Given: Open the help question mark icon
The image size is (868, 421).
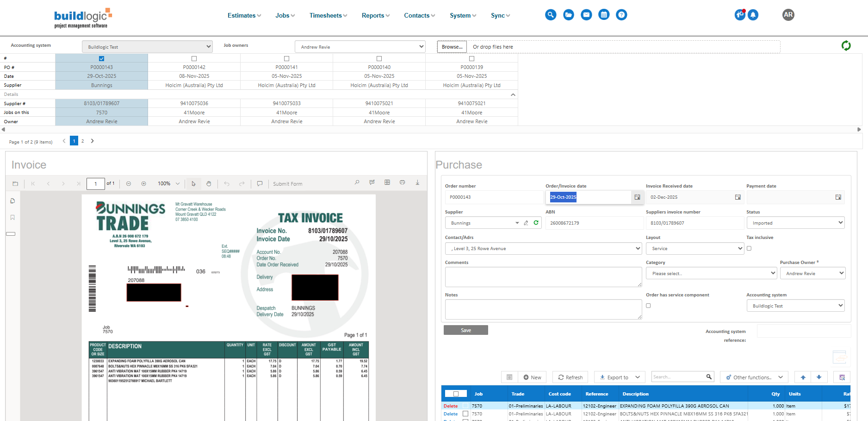Looking at the screenshot, I should (x=622, y=15).
